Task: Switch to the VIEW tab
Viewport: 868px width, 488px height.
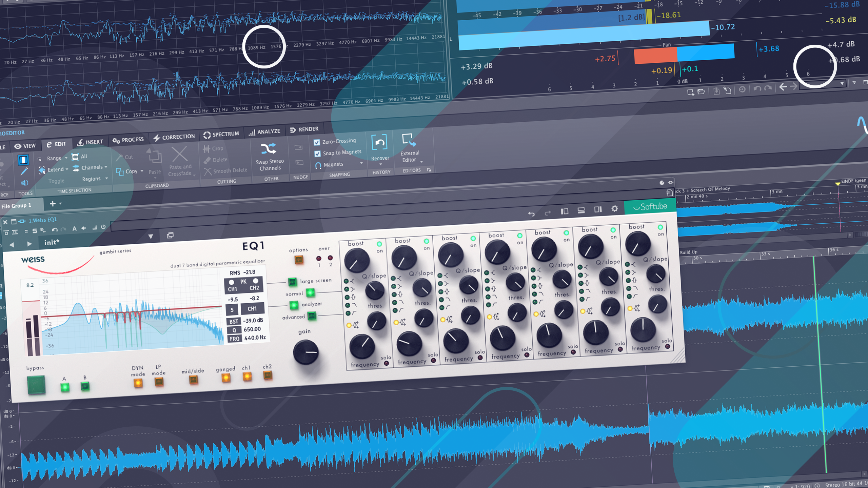Action: (25, 146)
